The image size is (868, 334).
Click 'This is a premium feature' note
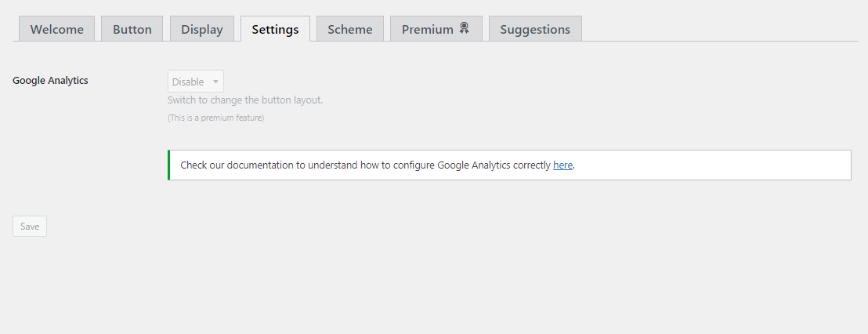pos(216,118)
